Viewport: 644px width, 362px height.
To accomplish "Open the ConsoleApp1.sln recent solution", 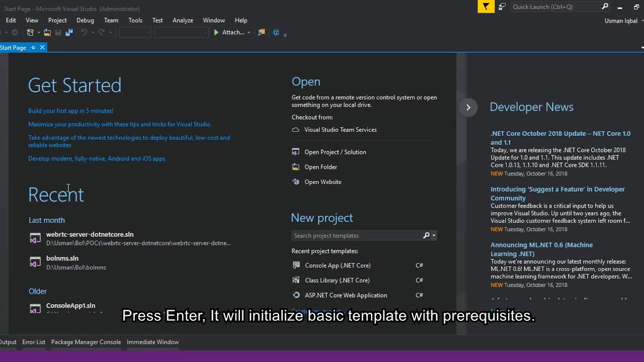I will (70, 306).
